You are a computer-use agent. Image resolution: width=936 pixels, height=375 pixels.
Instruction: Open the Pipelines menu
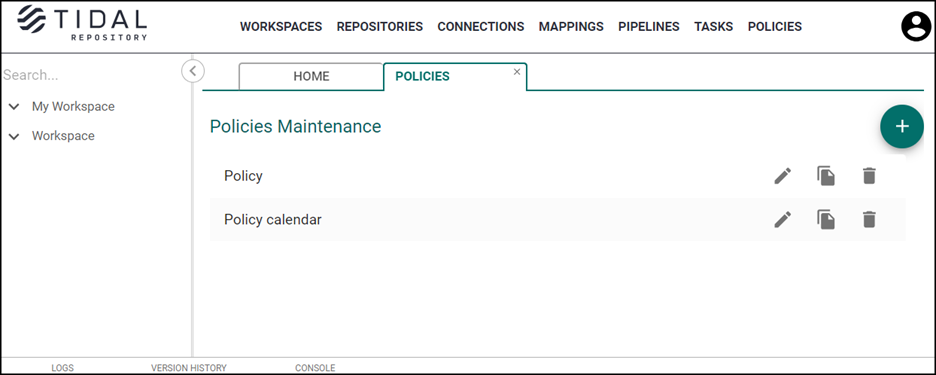[649, 26]
